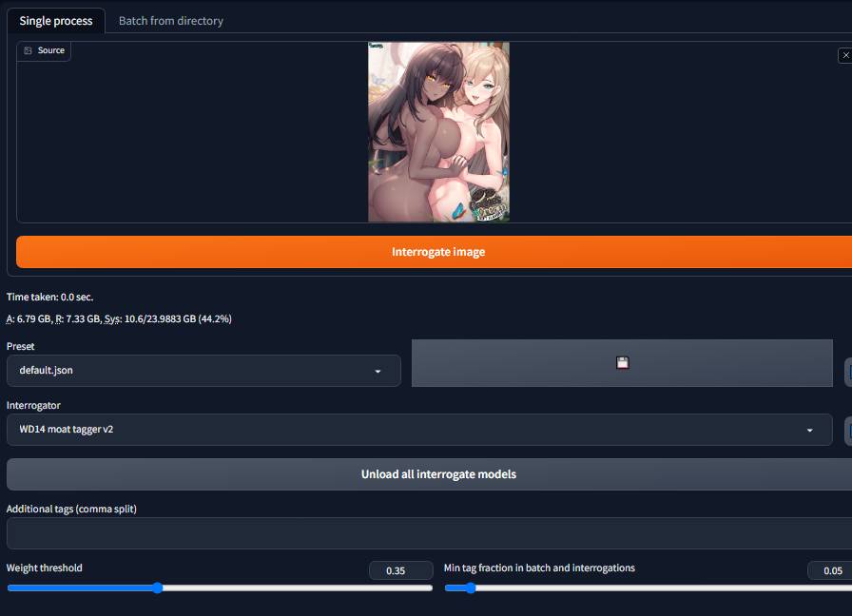The image size is (852, 616).
Task: Click the partially visible button right of save preset
Action: (x=847, y=372)
